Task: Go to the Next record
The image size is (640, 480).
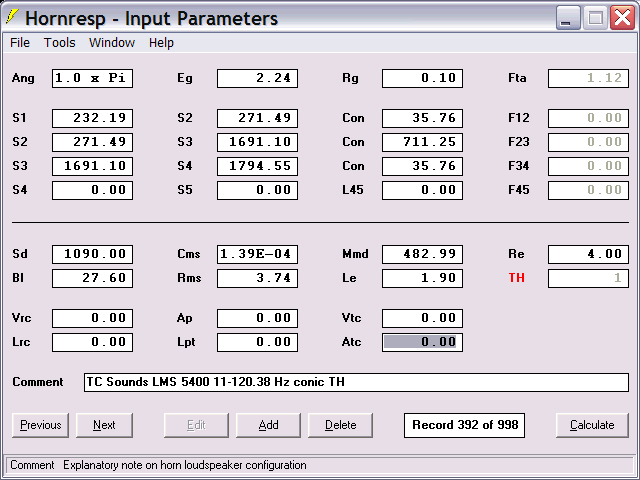Action: pos(104,425)
